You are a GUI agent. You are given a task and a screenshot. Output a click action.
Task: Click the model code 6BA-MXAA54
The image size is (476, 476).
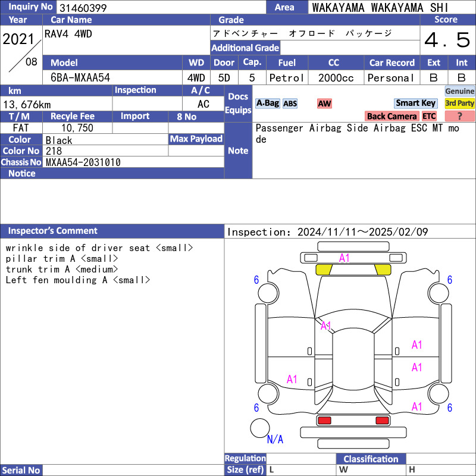click(x=80, y=78)
